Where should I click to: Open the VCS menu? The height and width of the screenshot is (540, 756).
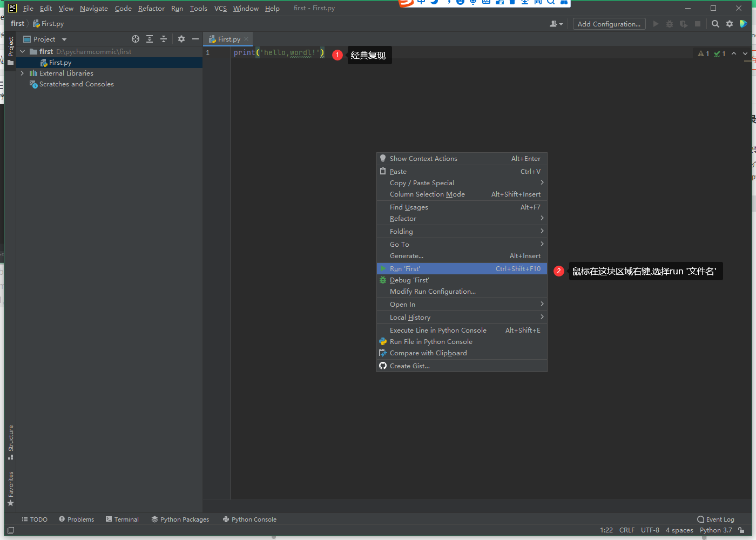point(220,9)
